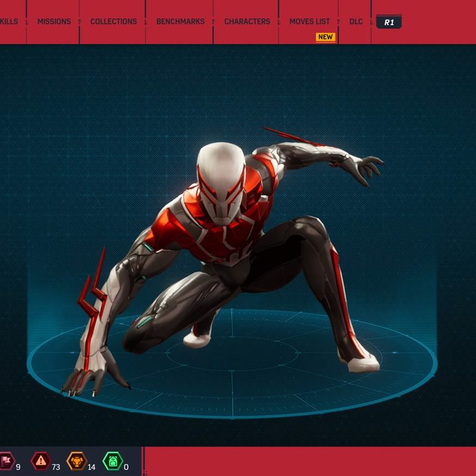This screenshot has height=476, width=476.
Task: Select the Characters tab
Action: [247, 22]
